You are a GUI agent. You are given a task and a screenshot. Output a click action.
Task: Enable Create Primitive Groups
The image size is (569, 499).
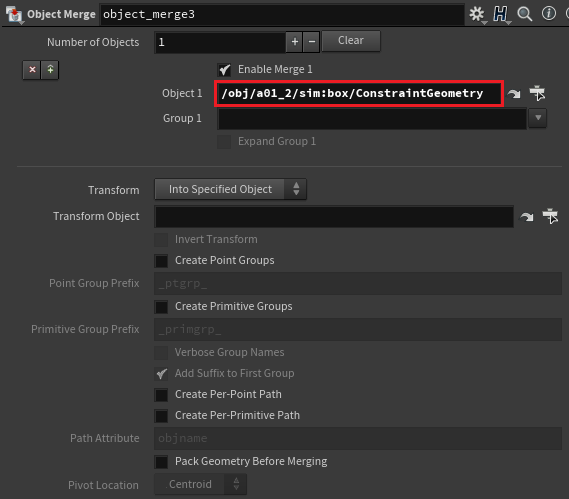click(x=161, y=307)
